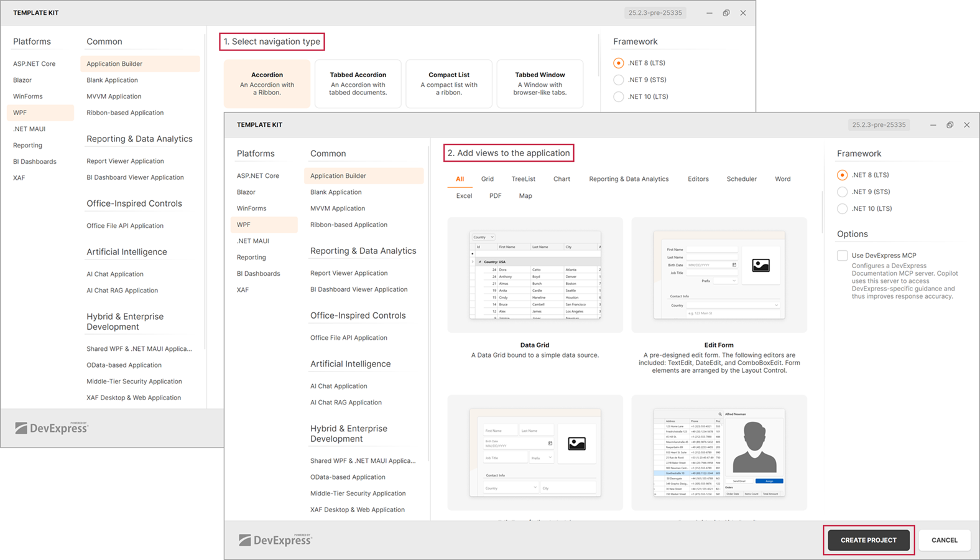Click CREATE PROJECT button

(x=868, y=540)
